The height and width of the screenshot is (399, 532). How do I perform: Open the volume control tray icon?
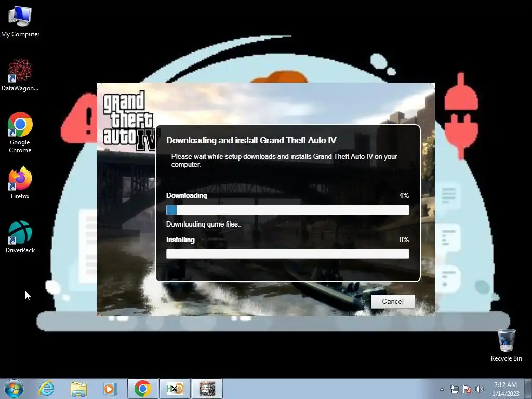tap(480, 389)
